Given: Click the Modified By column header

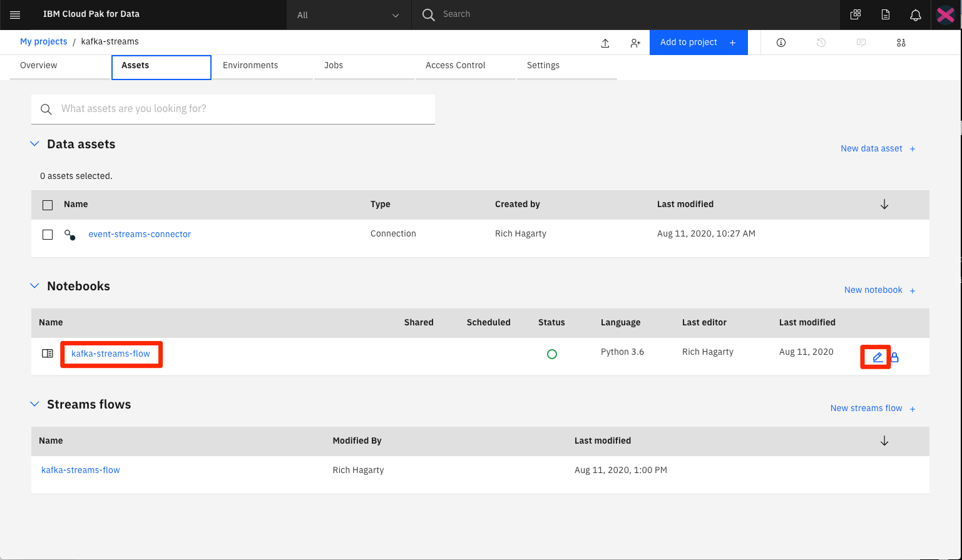Looking at the screenshot, I should coord(357,441).
